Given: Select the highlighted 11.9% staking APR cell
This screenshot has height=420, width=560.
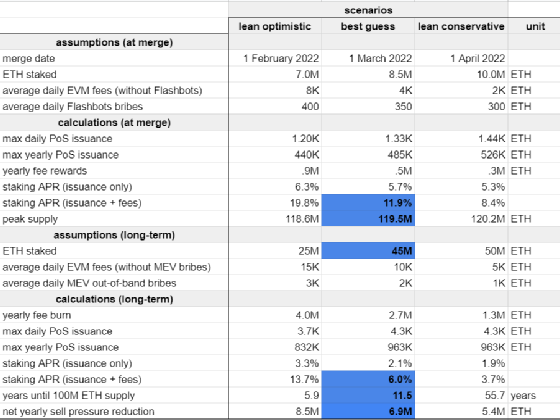Looking at the screenshot, I should pyautogui.click(x=368, y=202).
